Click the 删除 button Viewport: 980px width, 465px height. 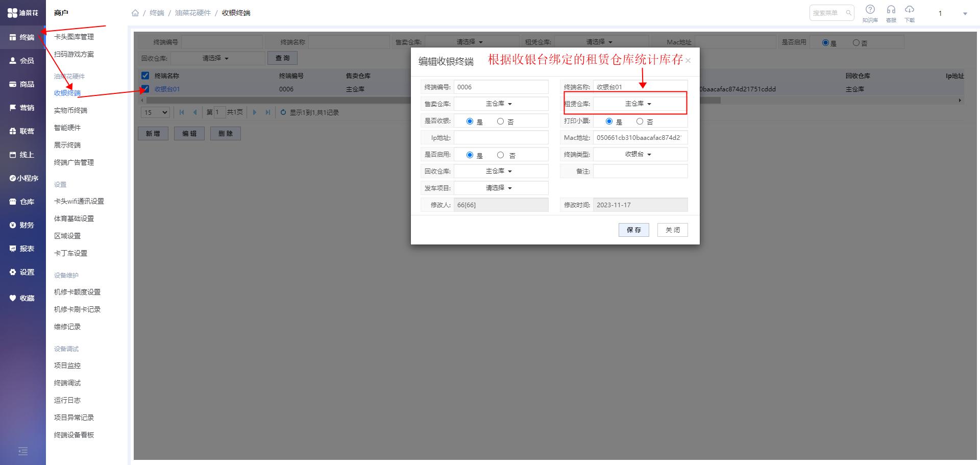pyautogui.click(x=226, y=134)
